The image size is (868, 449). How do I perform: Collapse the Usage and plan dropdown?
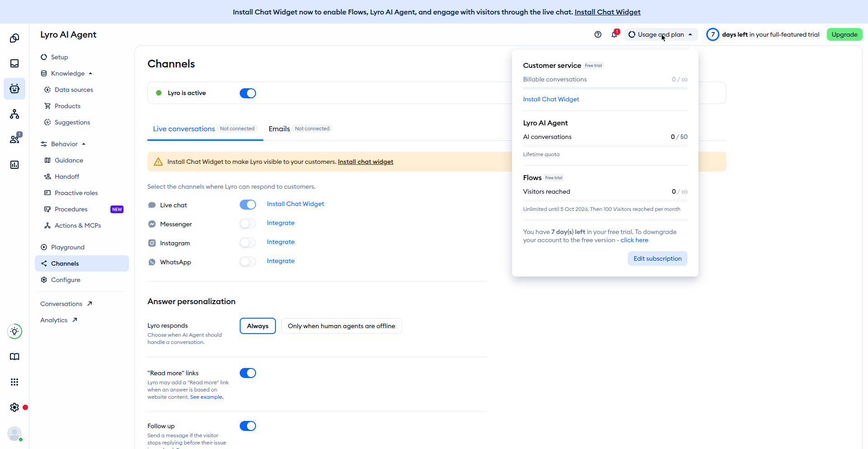(x=661, y=34)
